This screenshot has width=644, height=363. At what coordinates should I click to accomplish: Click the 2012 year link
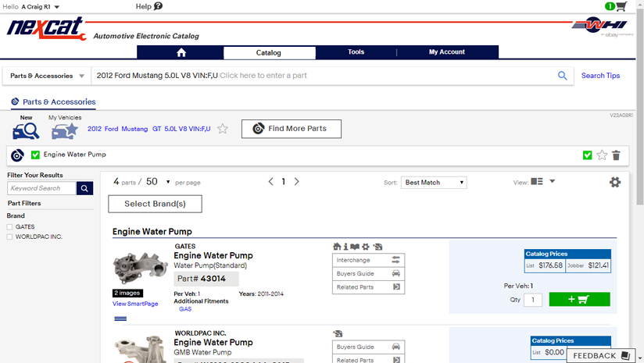[95, 129]
